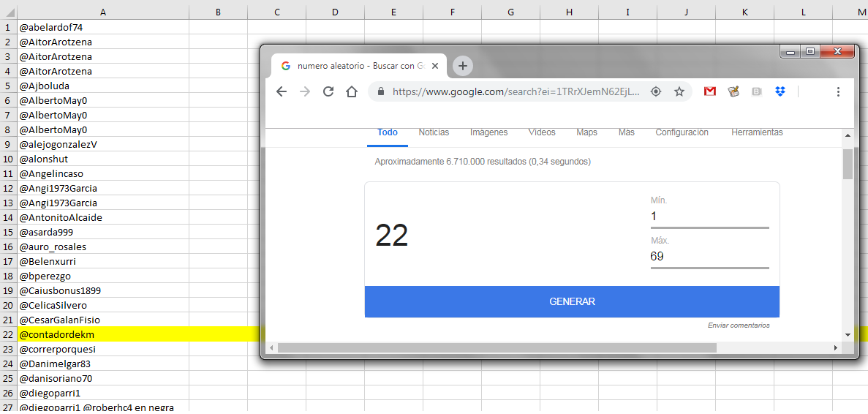Select the 'numero aleatorio' browser tab
Viewport: 868px width, 414px height.
click(359, 66)
